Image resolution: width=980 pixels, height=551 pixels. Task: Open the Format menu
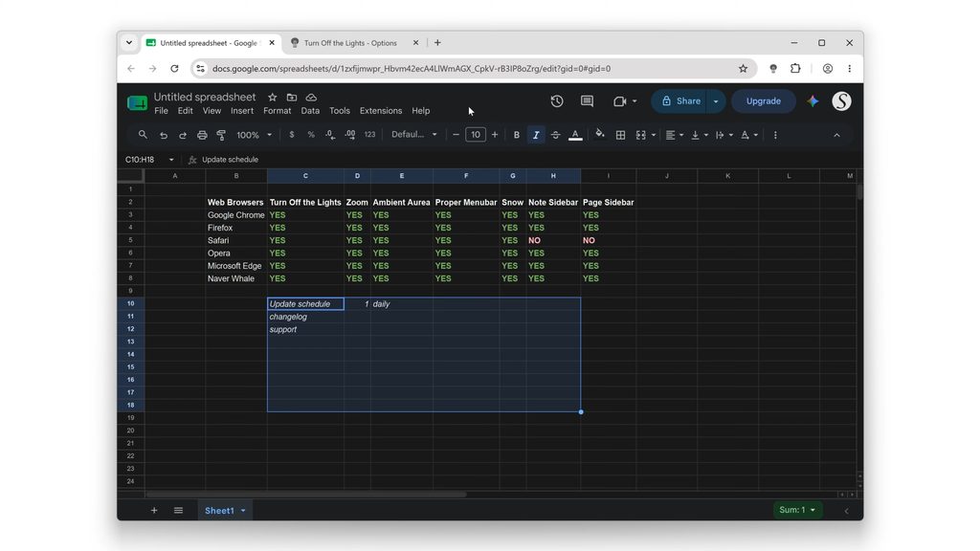tap(277, 111)
